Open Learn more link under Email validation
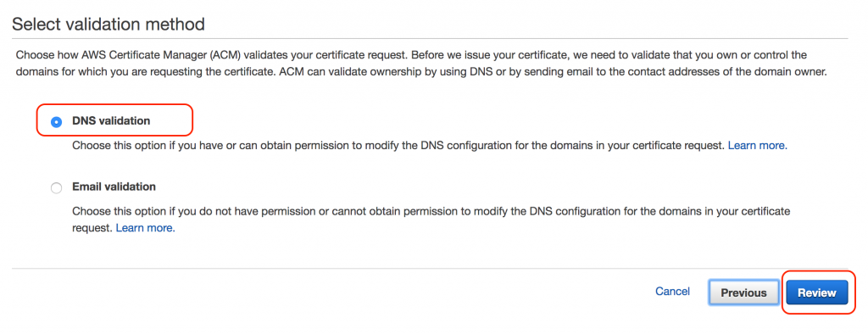The height and width of the screenshot is (334, 868). [145, 228]
